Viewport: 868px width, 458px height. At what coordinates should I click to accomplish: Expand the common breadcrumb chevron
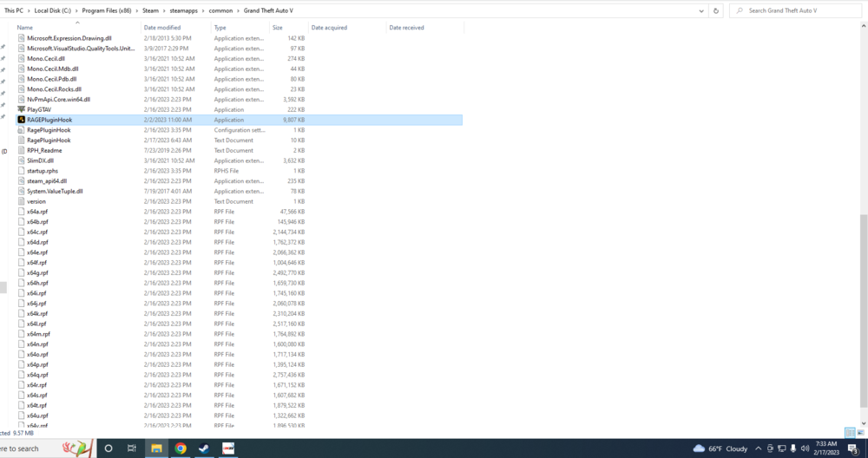click(238, 10)
